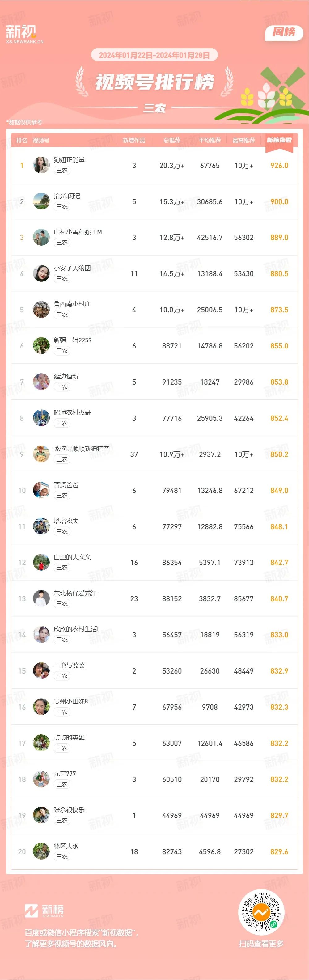Click the 新增作品 column header
The width and height of the screenshot is (309, 980).
click(x=134, y=140)
